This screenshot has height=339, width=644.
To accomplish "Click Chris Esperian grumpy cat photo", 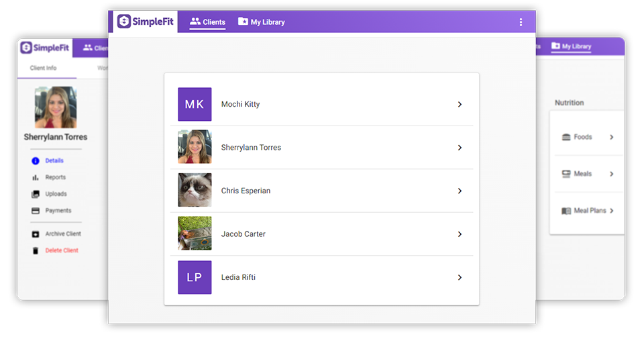I will click(x=195, y=190).
